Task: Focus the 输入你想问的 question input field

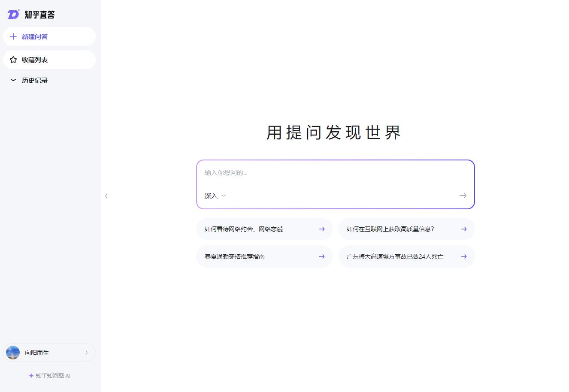Action: coord(335,172)
